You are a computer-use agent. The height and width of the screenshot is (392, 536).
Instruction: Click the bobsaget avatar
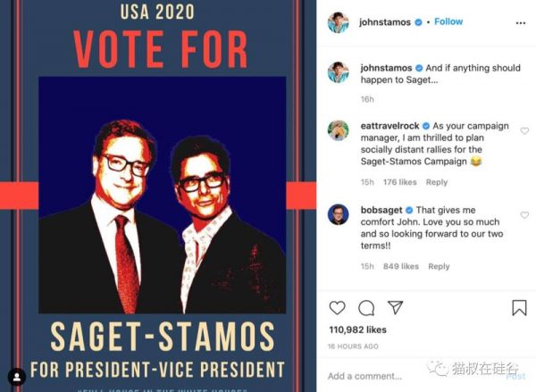point(338,214)
